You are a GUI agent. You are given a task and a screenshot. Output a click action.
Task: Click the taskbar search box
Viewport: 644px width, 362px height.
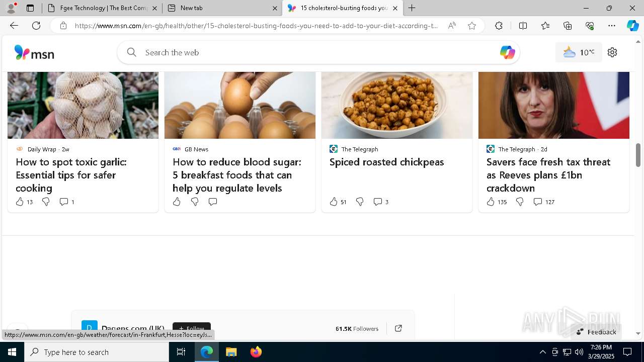pos(97,352)
